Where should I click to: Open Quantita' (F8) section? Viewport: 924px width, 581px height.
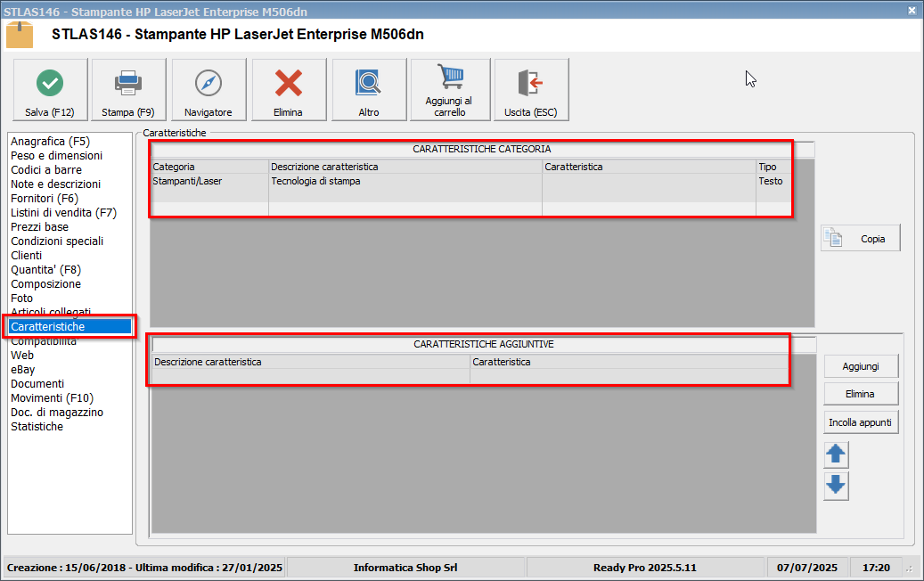(46, 270)
